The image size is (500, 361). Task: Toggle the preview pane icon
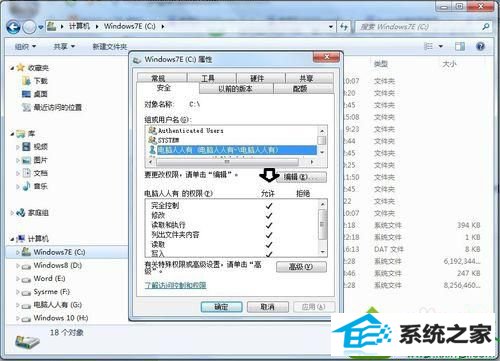point(460,46)
